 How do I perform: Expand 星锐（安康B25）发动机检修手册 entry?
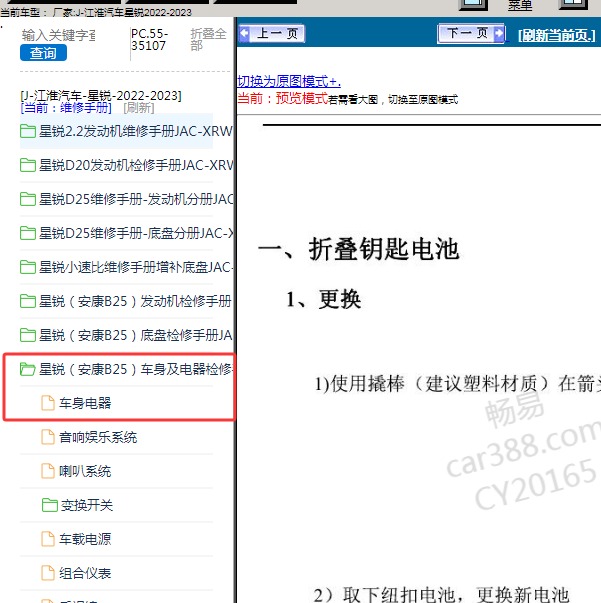coord(135,301)
